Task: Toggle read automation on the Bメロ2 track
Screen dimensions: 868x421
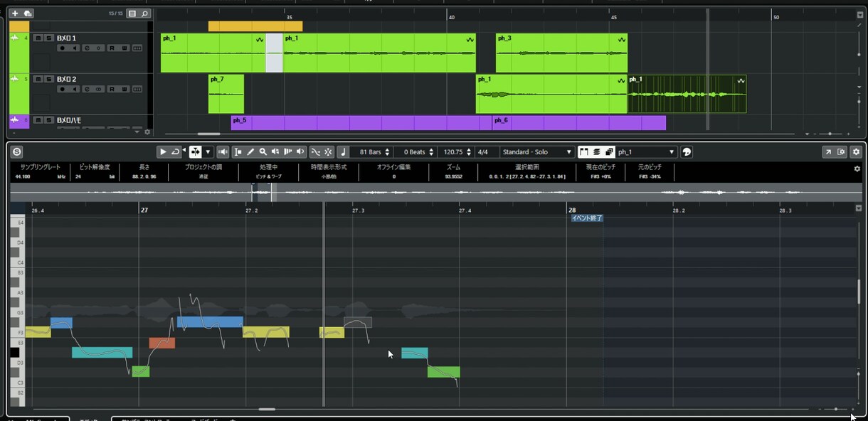Action: (112, 89)
